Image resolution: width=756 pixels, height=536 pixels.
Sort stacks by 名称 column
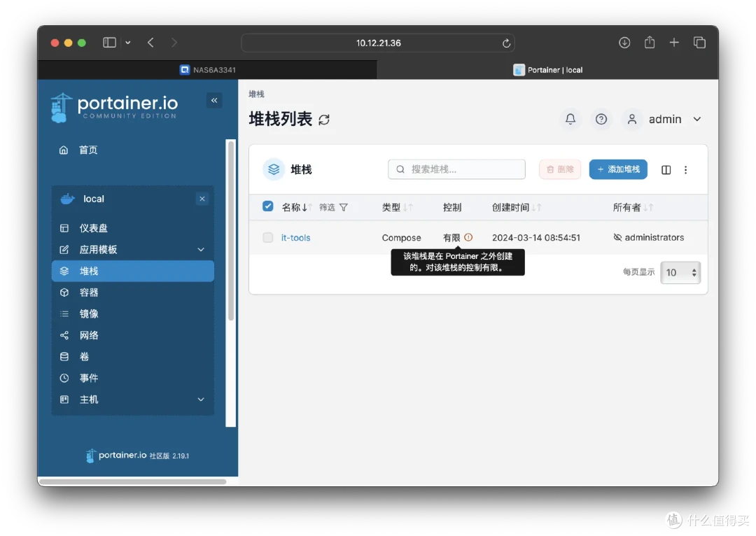tap(297, 207)
